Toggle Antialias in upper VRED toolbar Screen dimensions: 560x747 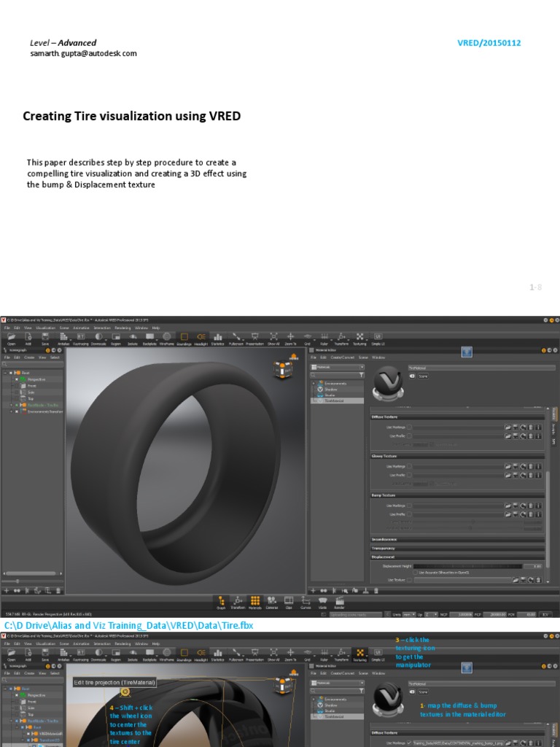pyautogui.click(x=63, y=338)
